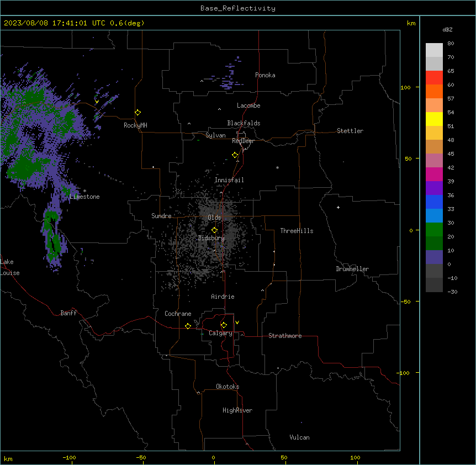Select the yellow diamond marker above Calgary label

[224, 325]
